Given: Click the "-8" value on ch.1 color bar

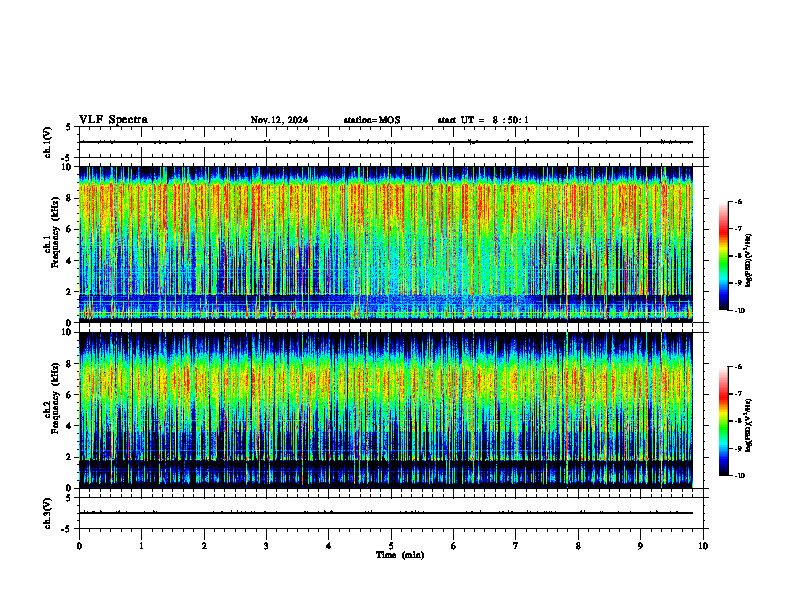Looking at the screenshot, I should click(x=738, y=256).
